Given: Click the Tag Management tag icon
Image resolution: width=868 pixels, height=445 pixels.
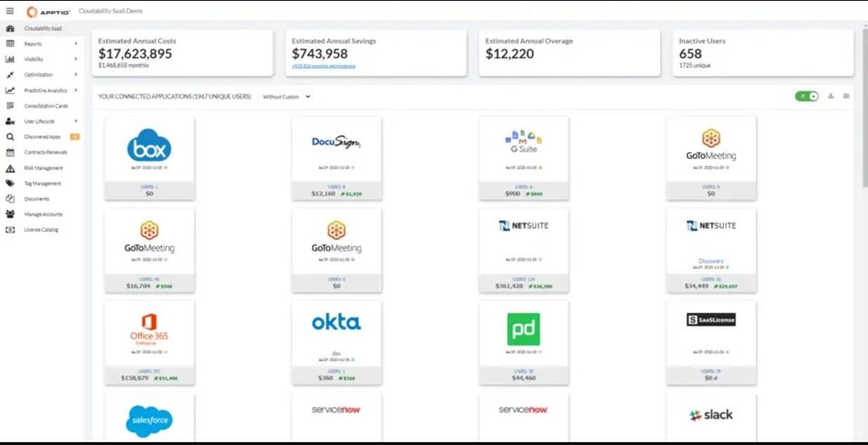Looking at the screenshot, I should 10,184.
